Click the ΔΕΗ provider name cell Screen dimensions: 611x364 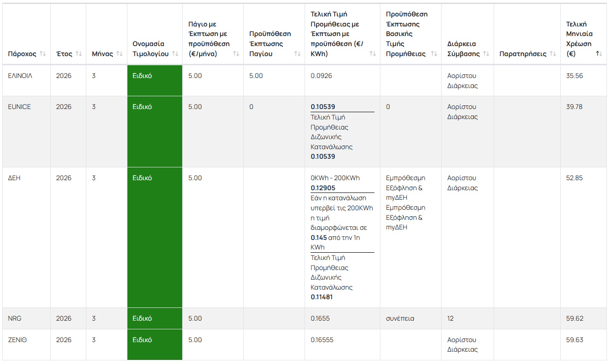point(15,178)
